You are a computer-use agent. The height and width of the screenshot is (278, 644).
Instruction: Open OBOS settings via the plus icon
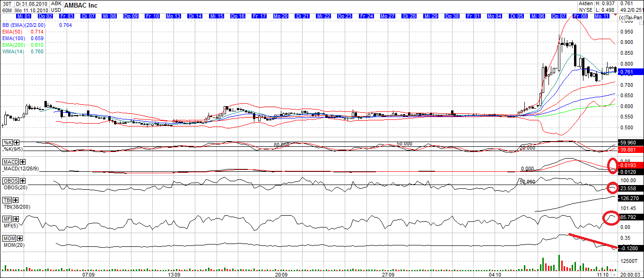pos(22,181)
